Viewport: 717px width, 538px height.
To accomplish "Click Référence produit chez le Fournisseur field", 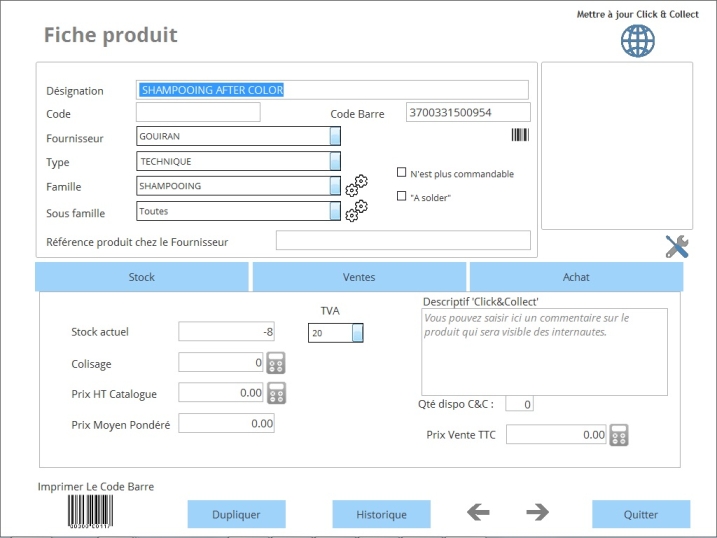I will 403,240.
